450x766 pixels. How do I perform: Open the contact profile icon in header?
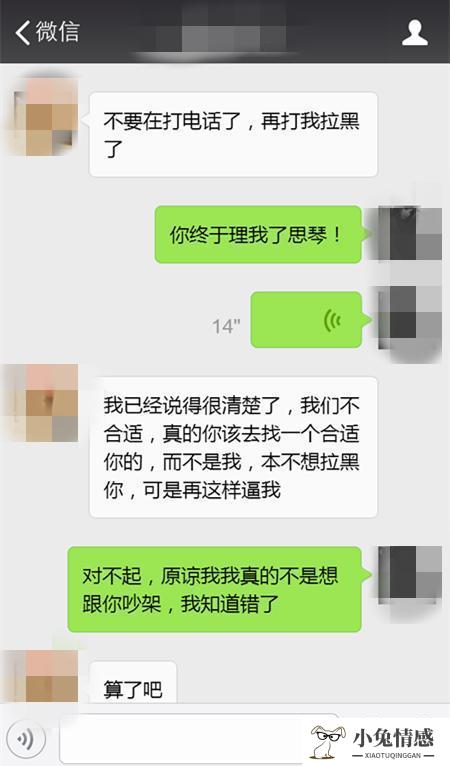[414, 33]
